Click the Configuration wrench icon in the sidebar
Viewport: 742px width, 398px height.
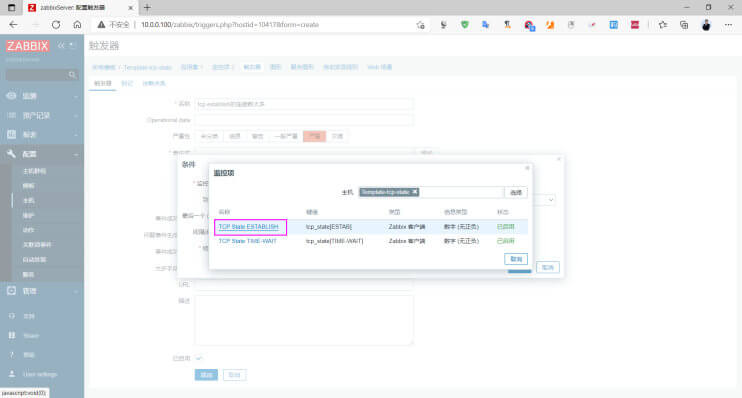click(x=11, y=154)
